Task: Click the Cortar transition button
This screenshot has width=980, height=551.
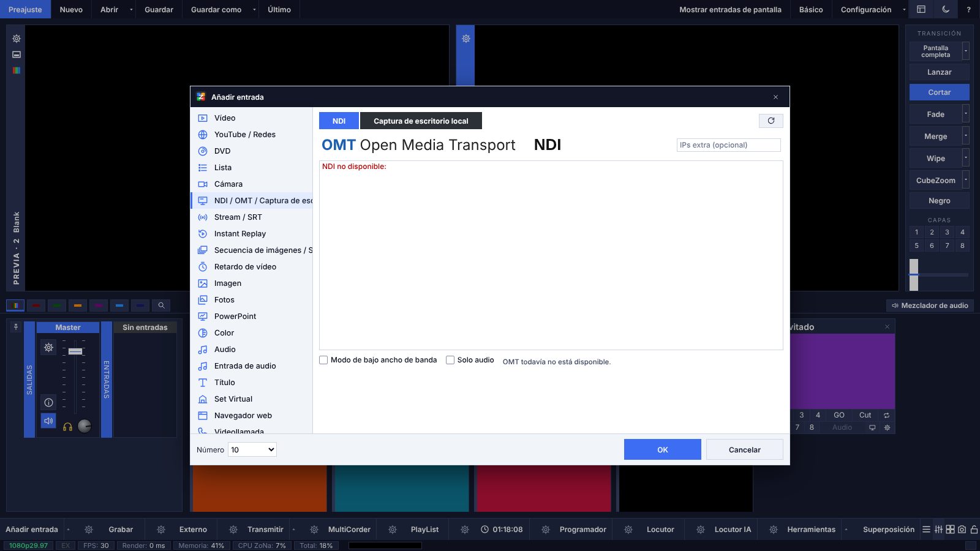Action: click(939, 92)
